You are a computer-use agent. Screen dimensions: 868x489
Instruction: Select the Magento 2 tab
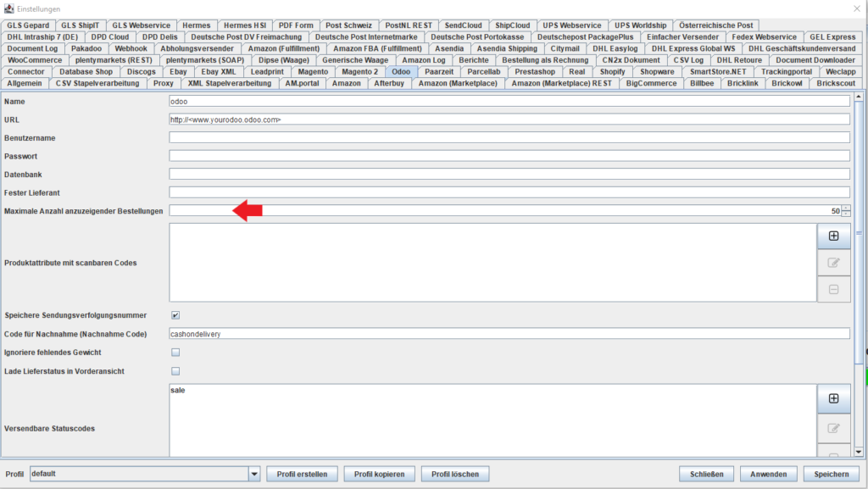point(359,72)
